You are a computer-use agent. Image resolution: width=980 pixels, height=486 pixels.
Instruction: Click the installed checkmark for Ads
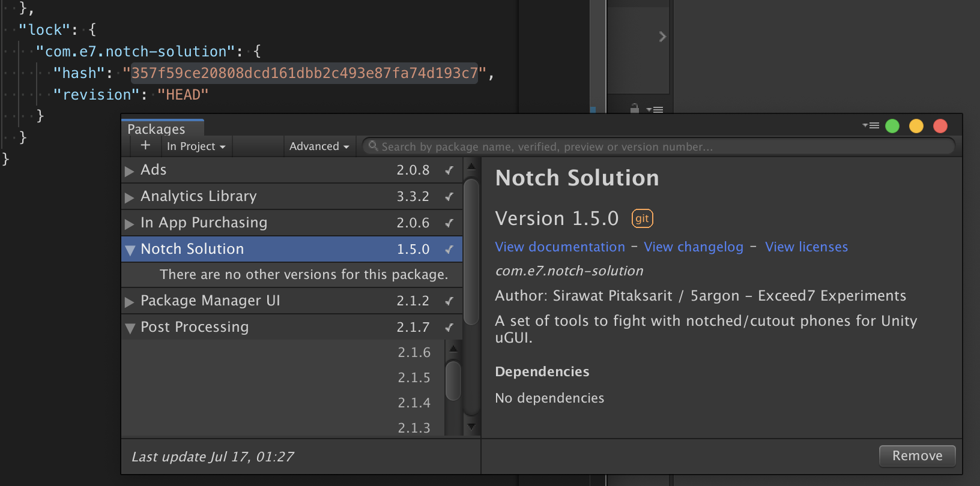pos(449,170)
